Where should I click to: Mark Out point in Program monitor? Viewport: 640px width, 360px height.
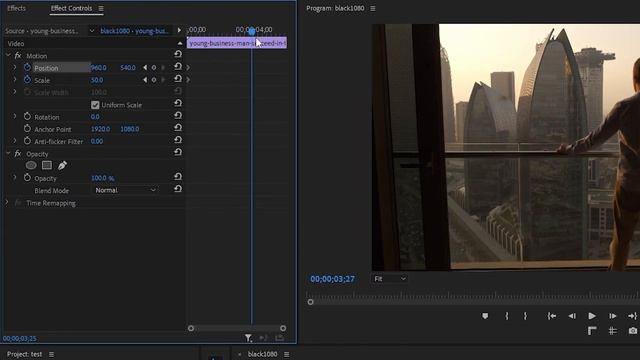(x=525, y=316)
